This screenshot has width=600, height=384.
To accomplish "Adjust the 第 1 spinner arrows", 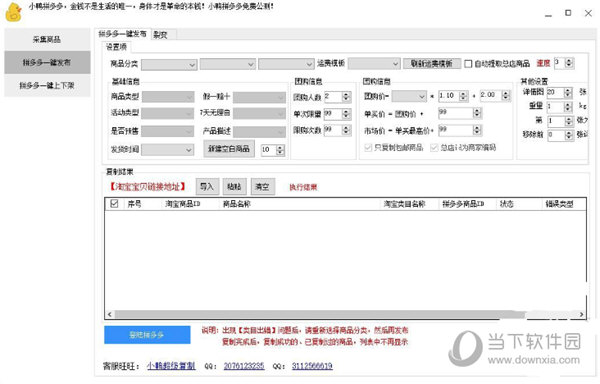I will 569,121.
